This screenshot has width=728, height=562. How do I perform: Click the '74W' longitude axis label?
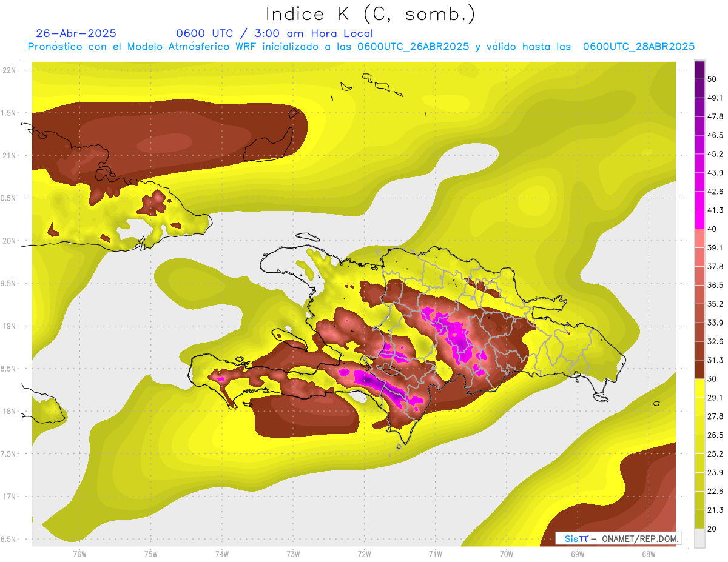pyautogui.click(x=221, y=554)
